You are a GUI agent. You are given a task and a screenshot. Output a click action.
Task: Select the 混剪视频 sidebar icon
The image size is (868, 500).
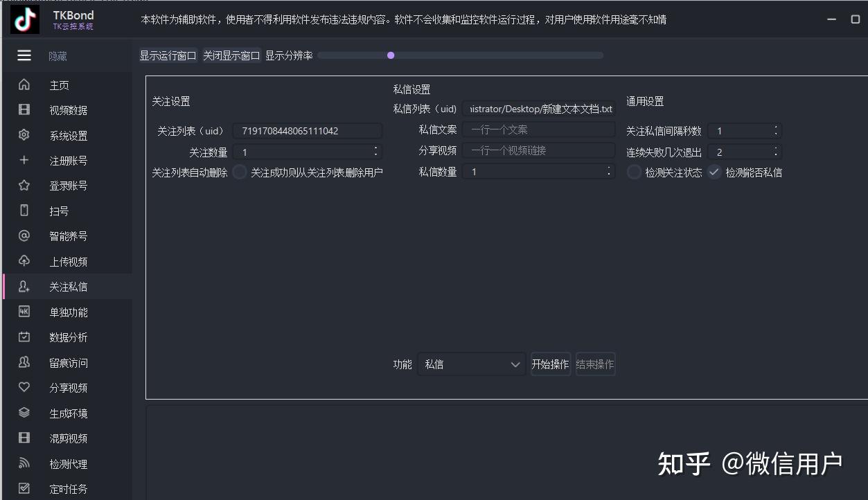tap(24, 438)
